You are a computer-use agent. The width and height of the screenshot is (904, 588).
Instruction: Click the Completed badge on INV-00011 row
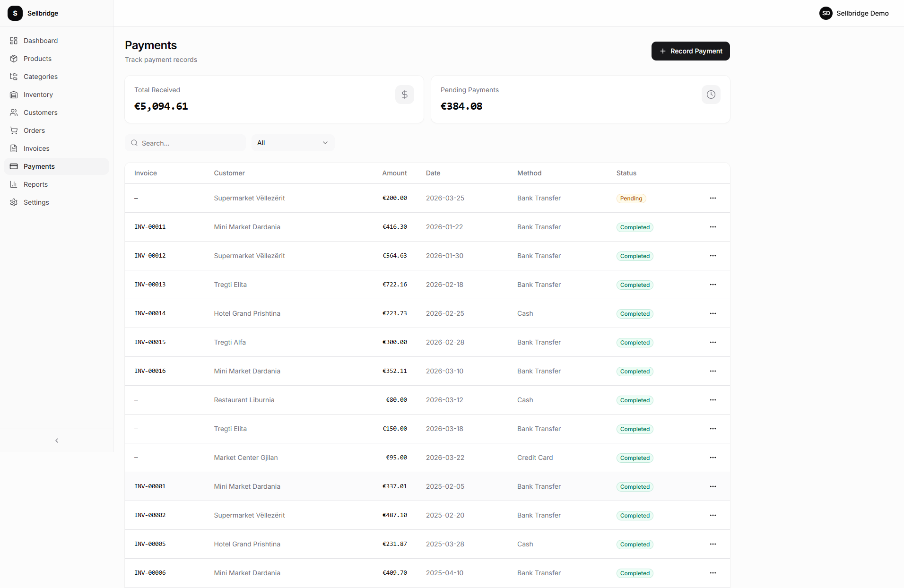tap(635, 227)
